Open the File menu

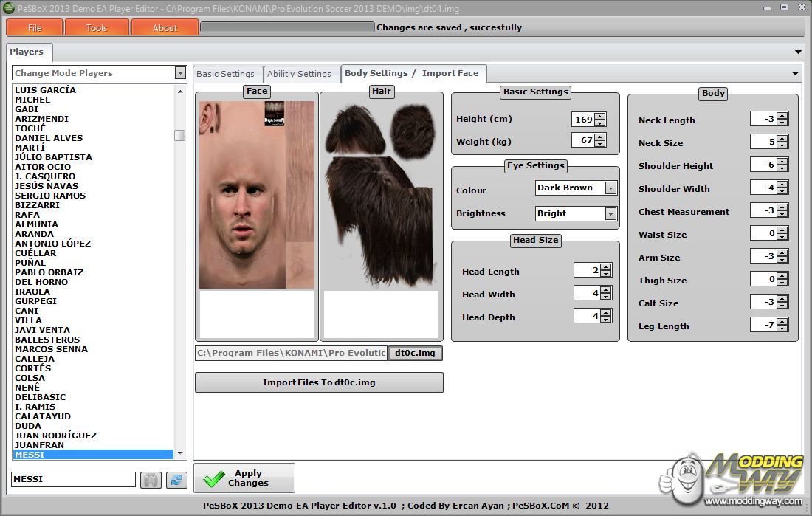35,27
